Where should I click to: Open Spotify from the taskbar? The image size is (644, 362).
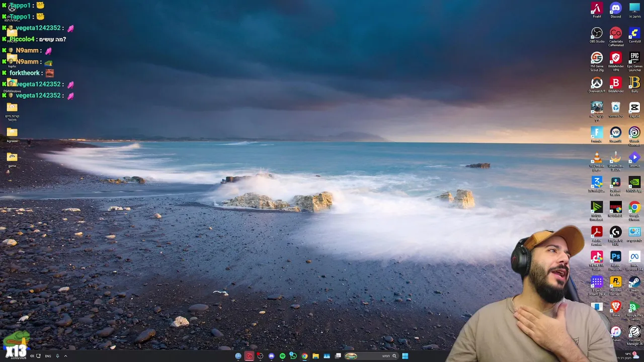[282, 356]
